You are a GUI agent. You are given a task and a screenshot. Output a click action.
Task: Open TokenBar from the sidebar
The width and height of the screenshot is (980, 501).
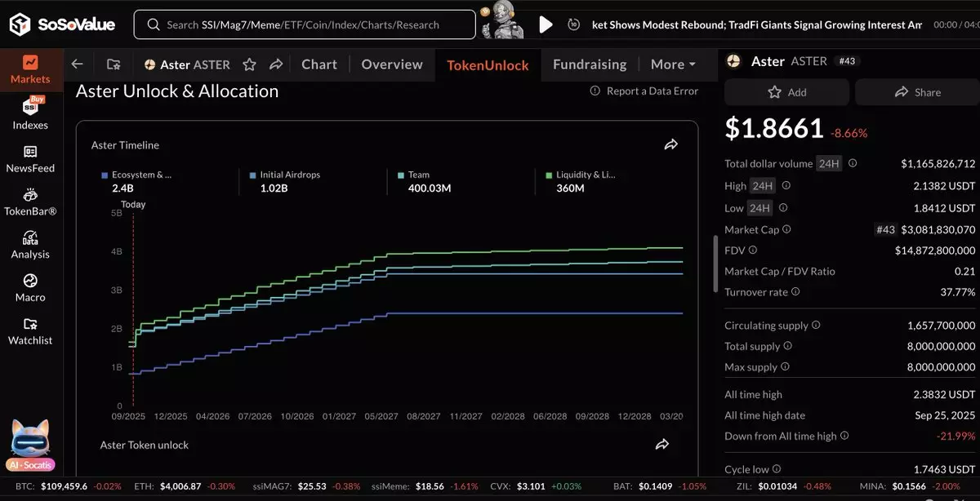click(30, 202)
